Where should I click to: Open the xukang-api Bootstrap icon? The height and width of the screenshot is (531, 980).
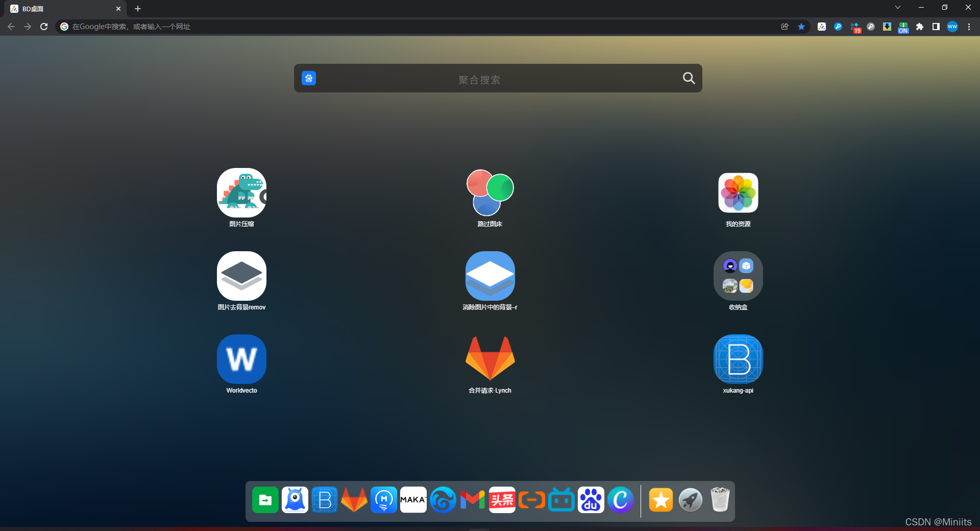[738, 359]
